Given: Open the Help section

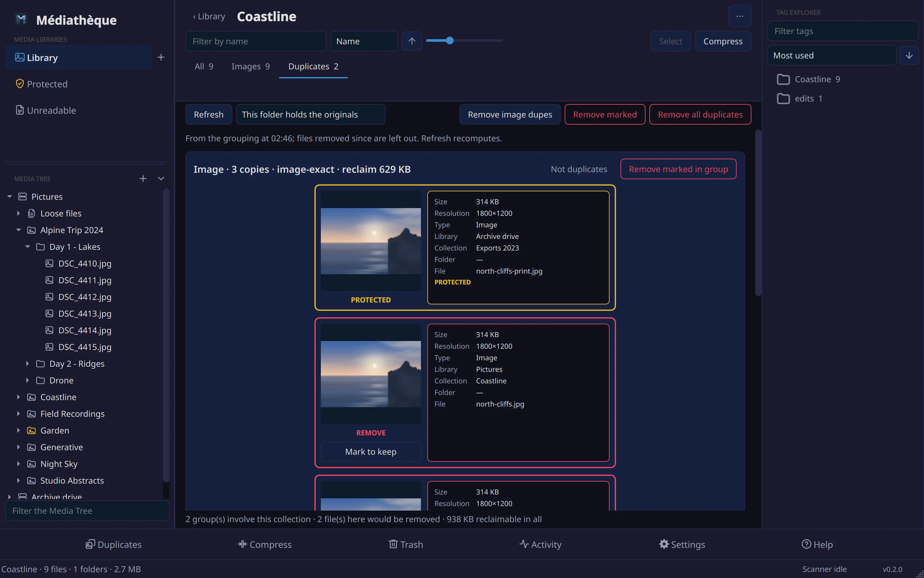Looking at the screenshot, I should [x=817, y=544].
